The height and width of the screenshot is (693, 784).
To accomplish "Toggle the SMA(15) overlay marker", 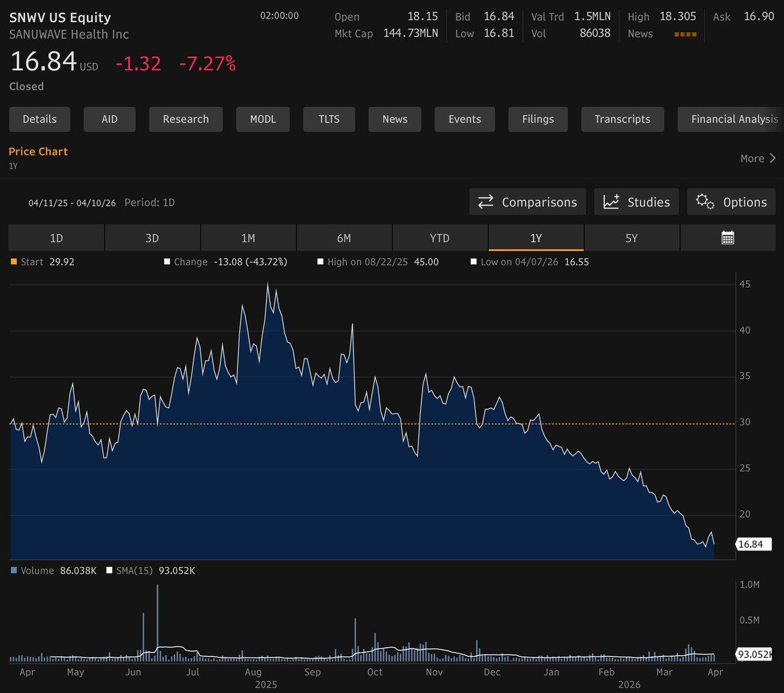I will tap(109, 570).
